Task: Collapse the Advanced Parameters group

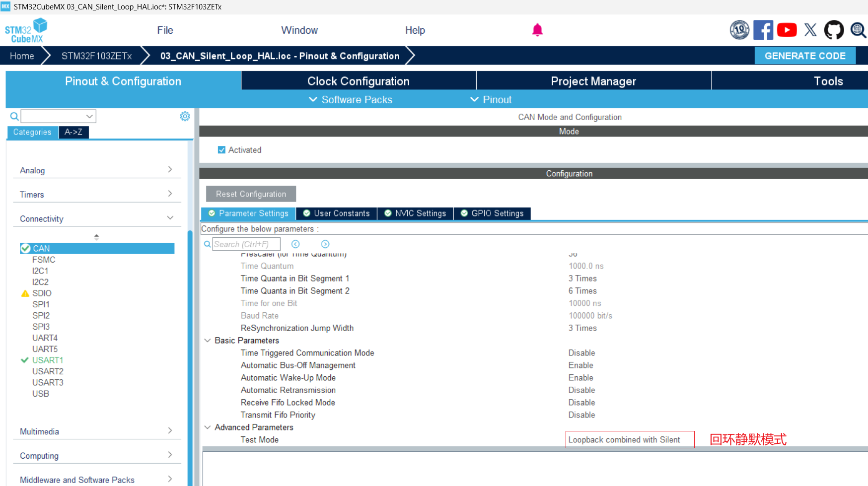Action: [x=208, y=427]
